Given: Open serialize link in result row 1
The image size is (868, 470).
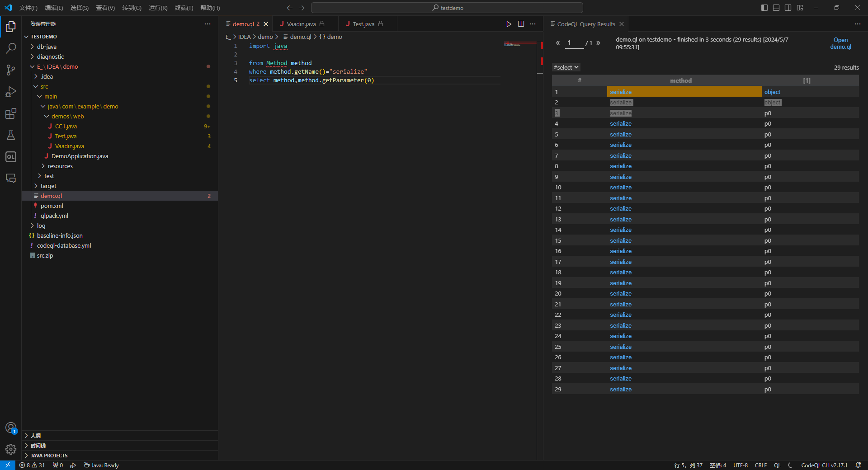Looking at the screenshot, I should [x=621, y=92].
